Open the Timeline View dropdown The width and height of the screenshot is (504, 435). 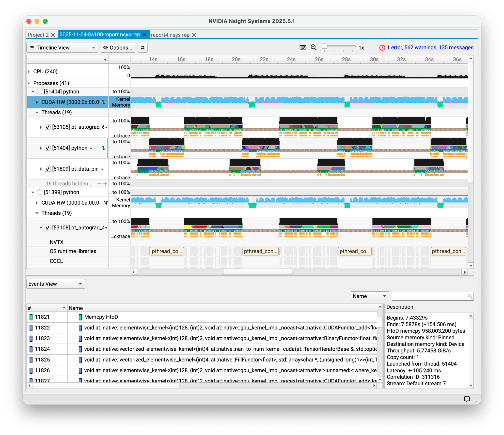[62, 48]
